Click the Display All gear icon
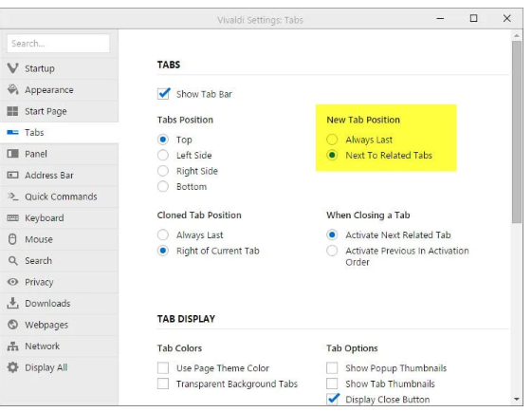Image resolution: width=532 pixels, height=412 pixels. (13, 367)
